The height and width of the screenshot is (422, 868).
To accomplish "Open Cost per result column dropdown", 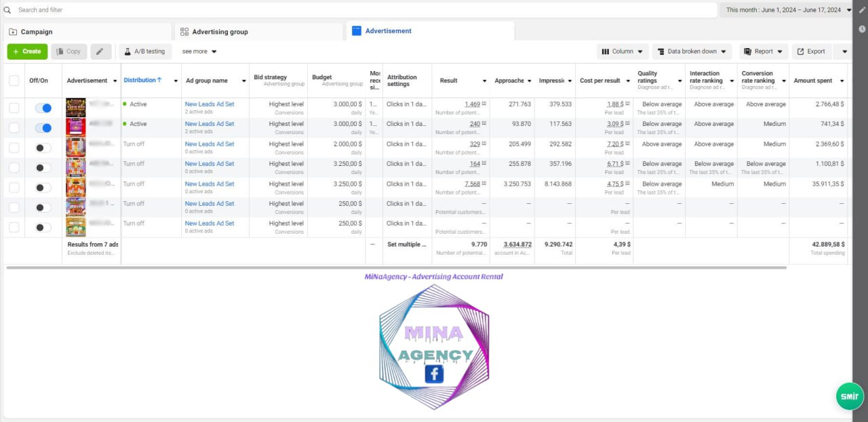I will (627, 81).
